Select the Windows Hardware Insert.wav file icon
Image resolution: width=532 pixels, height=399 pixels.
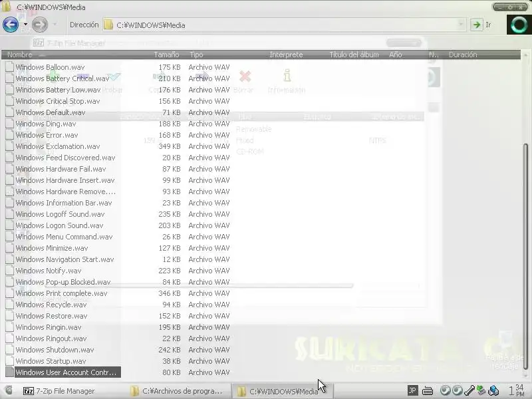(9, 180)
